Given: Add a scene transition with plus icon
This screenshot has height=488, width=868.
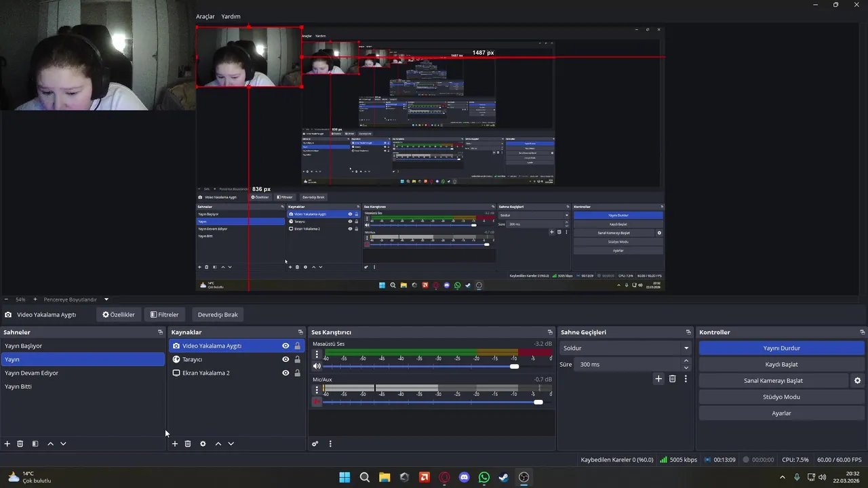Looking at the screenshot, I should click(658, 379).
